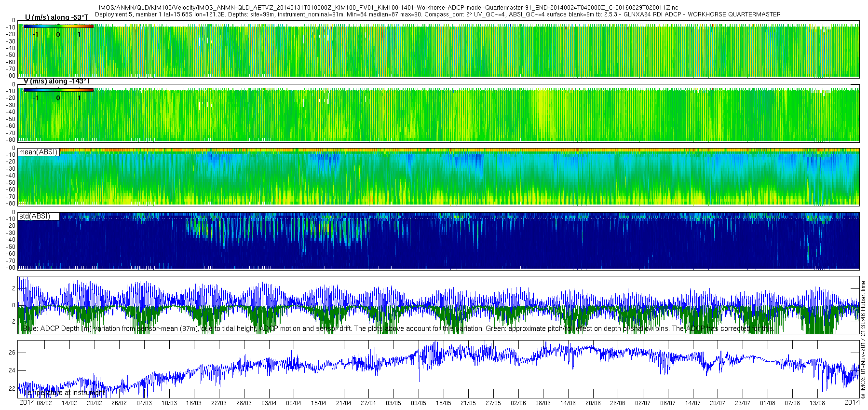Click the 26/06 date tick label
Screen dimensions: 868x410
tap(617, 403)
